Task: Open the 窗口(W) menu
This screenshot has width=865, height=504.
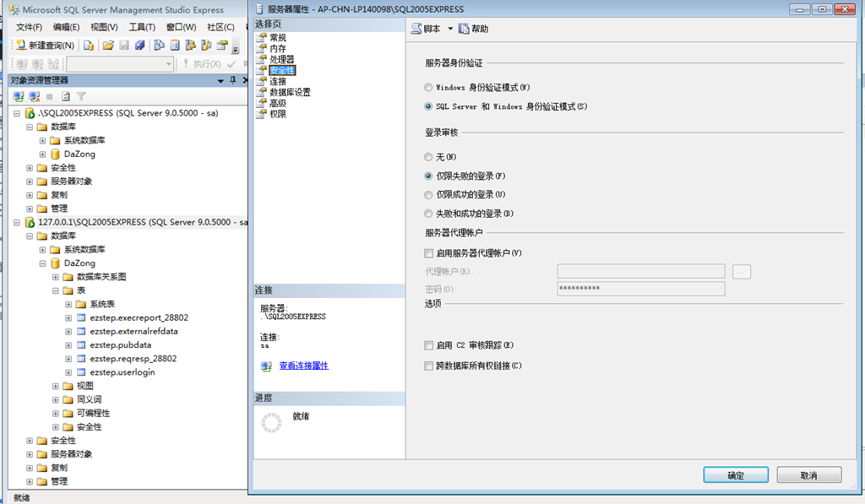Action: point(182,27)
